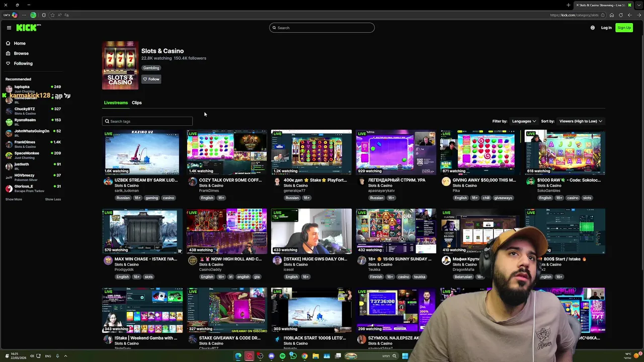Go to Home in sidebar
Image resolution: width=644 pixels, height=362 pixels.
coord(20,43)
